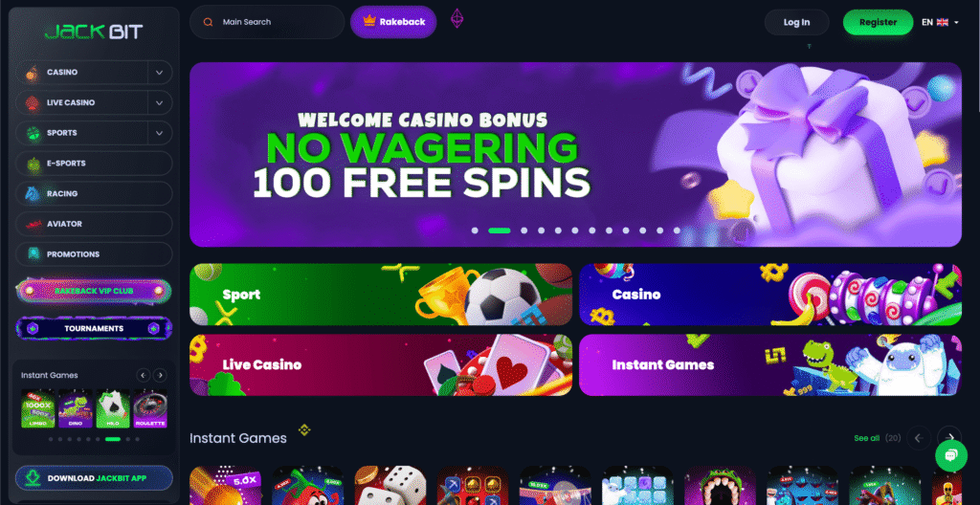Click the Racing horse icon in sidebar

[x=33, y=193]
